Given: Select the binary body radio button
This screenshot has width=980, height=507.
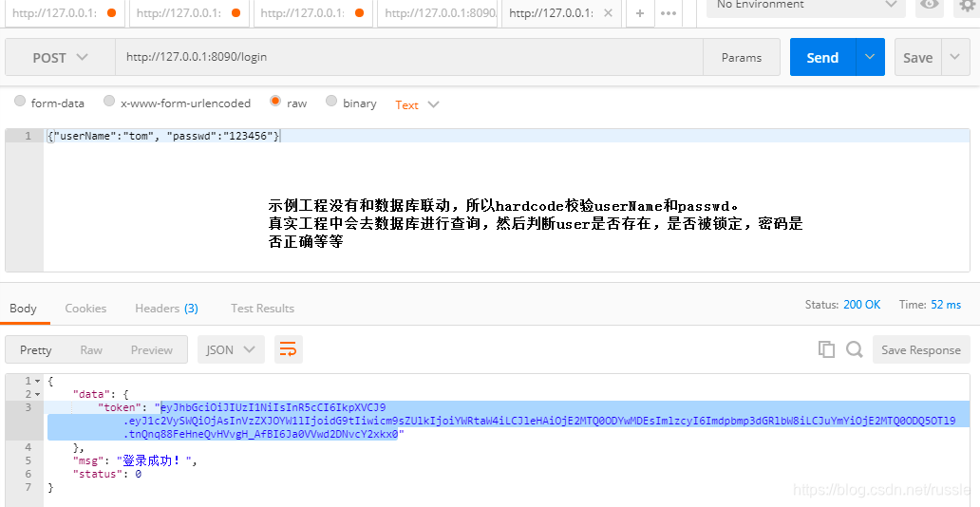Looking at the screenshot, I should point(331,101).
